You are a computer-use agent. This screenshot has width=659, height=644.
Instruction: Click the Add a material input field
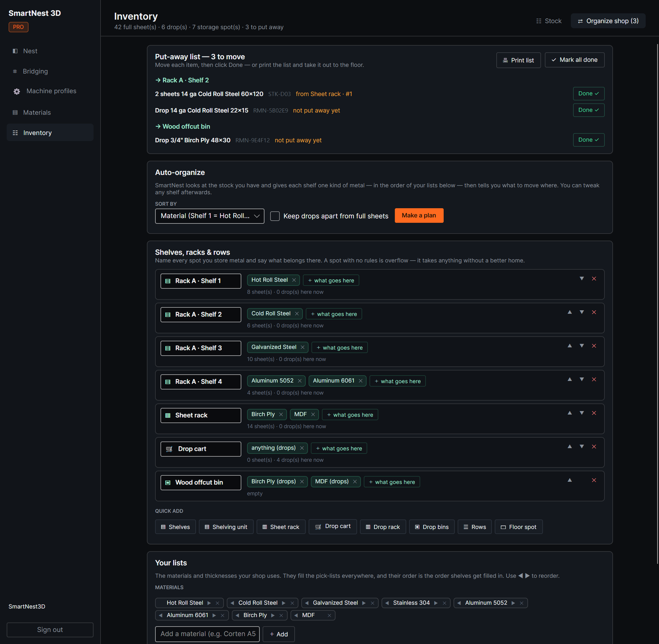coord(207,634)
